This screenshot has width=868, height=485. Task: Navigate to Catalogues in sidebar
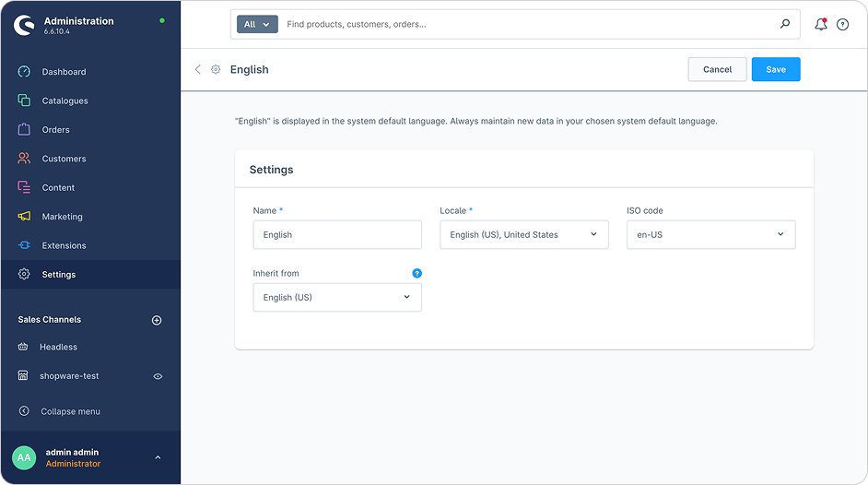pos(65,101)
